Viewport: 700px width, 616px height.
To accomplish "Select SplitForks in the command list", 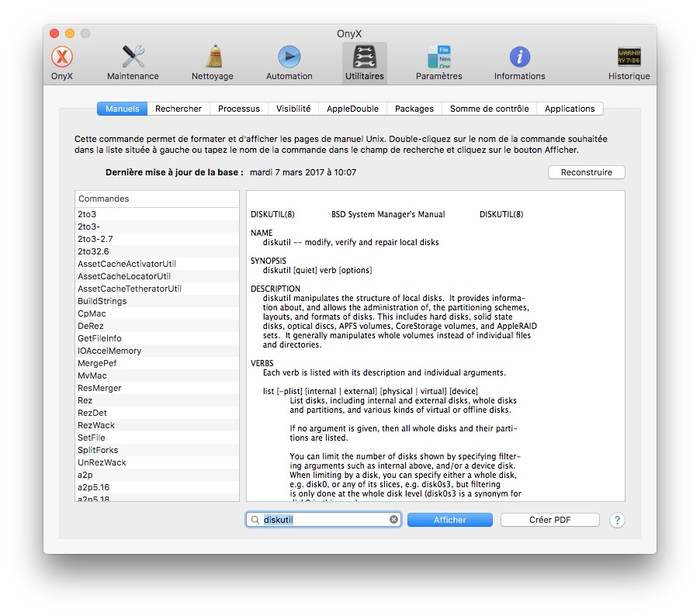I will point(157,450).
